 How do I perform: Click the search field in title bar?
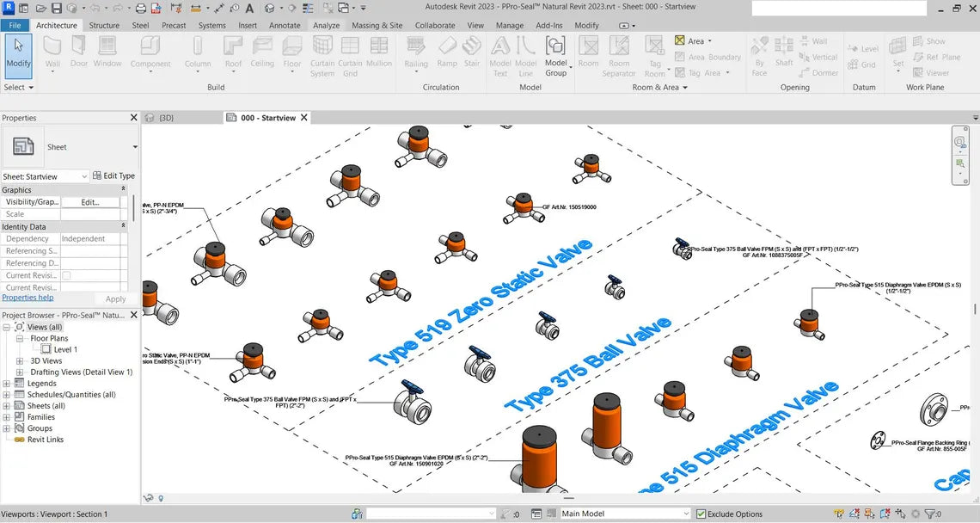[839, 8]
